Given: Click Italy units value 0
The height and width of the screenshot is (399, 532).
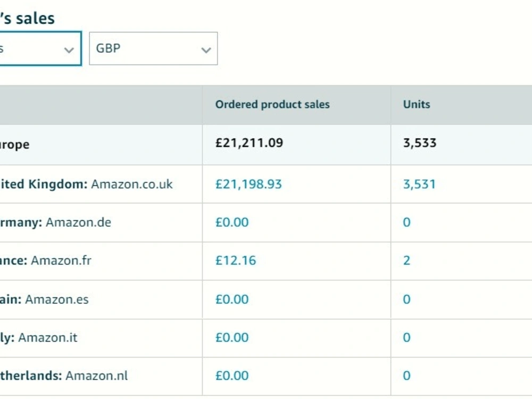Looking at the screenshot, I should pos(407,338).
